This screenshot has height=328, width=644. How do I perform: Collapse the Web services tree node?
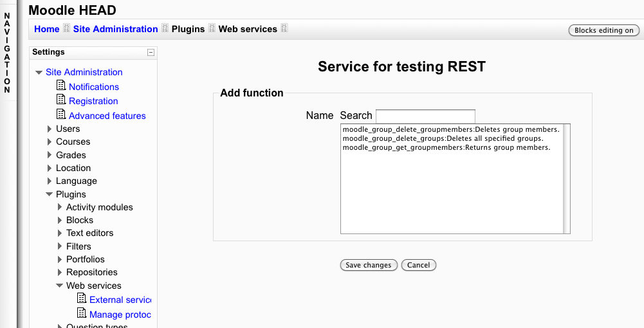[x=60, y=286]
